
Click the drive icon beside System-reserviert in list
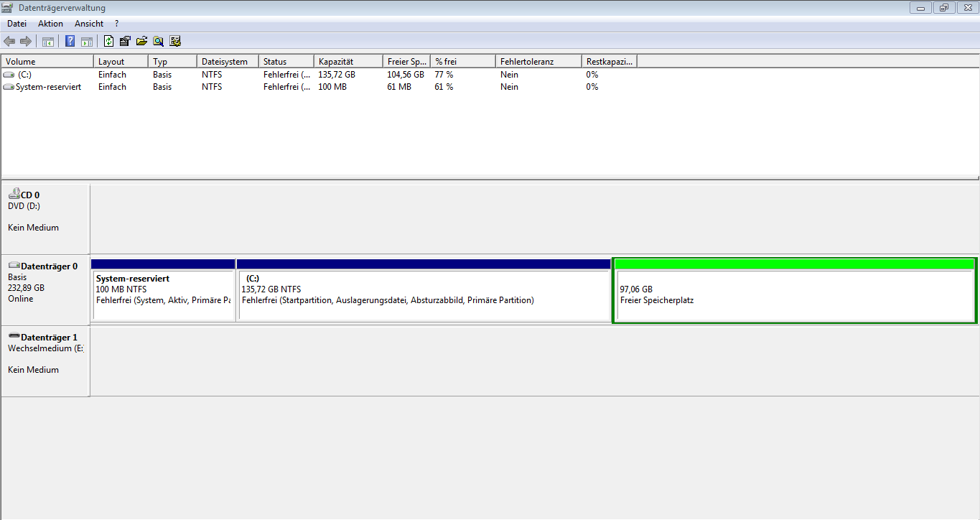tap(9, 87)
